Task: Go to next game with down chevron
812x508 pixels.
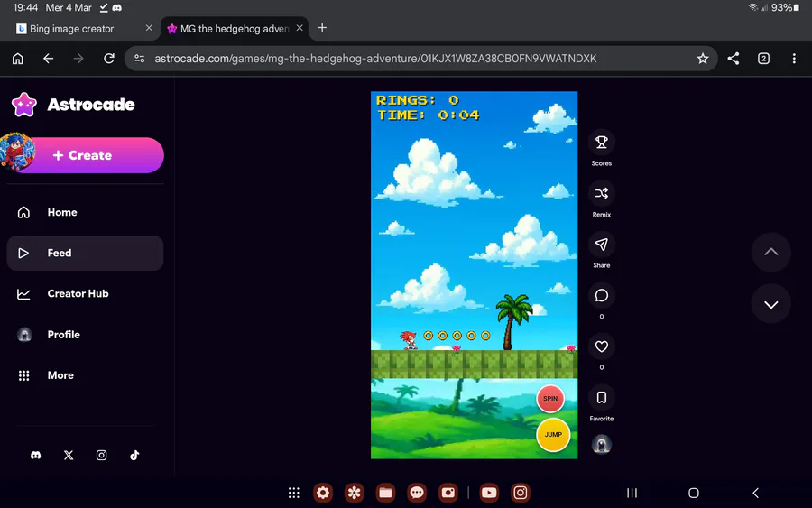Action: coord(771,304)
